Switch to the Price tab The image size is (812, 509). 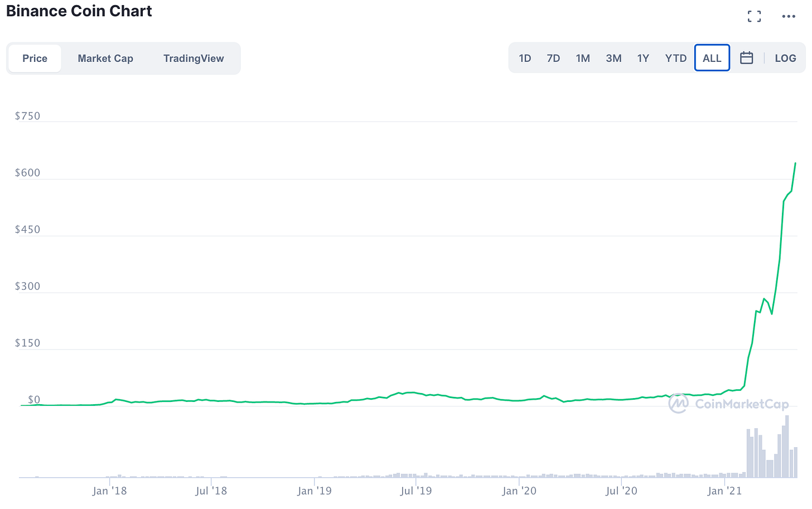(x=35, y=59)
